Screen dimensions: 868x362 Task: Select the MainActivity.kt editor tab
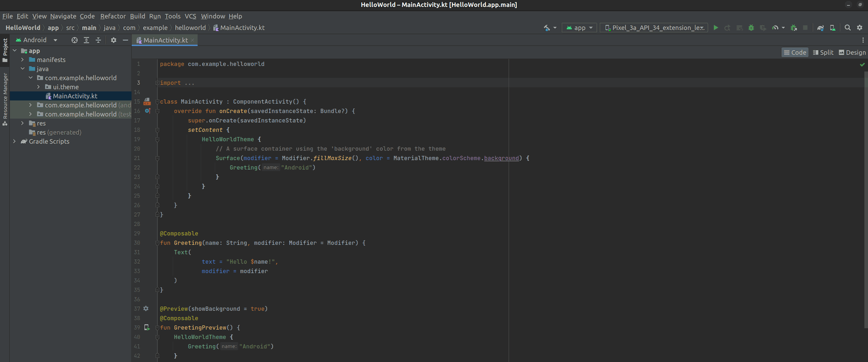(165, 40)
